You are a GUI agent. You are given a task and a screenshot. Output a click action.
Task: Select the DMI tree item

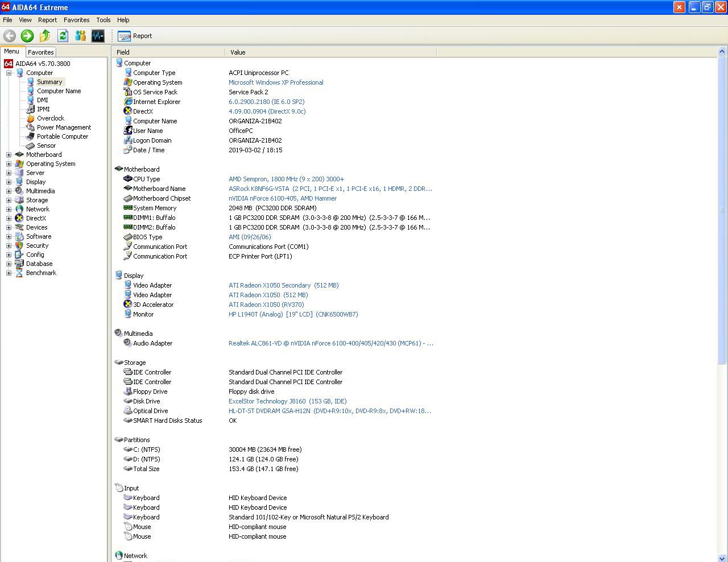(43, 100)
